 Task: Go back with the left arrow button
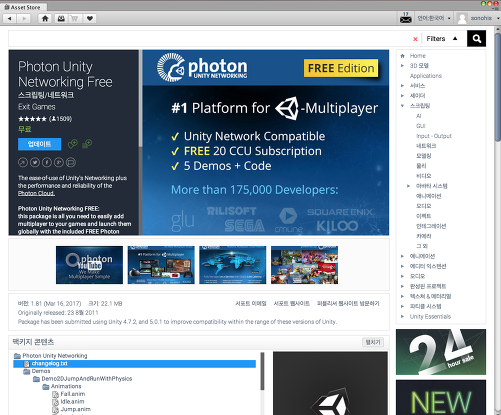[x=10, y=18]
